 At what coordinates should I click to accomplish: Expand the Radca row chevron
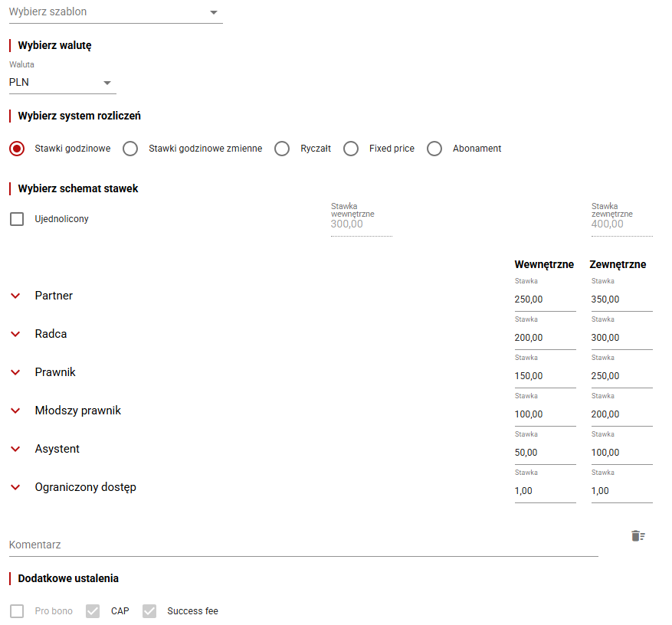pos(15,334)
